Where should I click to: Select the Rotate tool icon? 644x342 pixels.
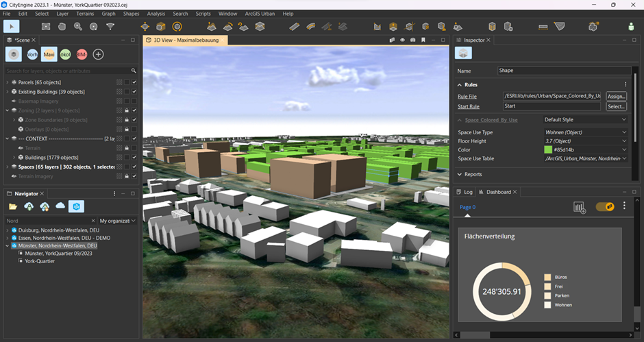pos(177,26)
